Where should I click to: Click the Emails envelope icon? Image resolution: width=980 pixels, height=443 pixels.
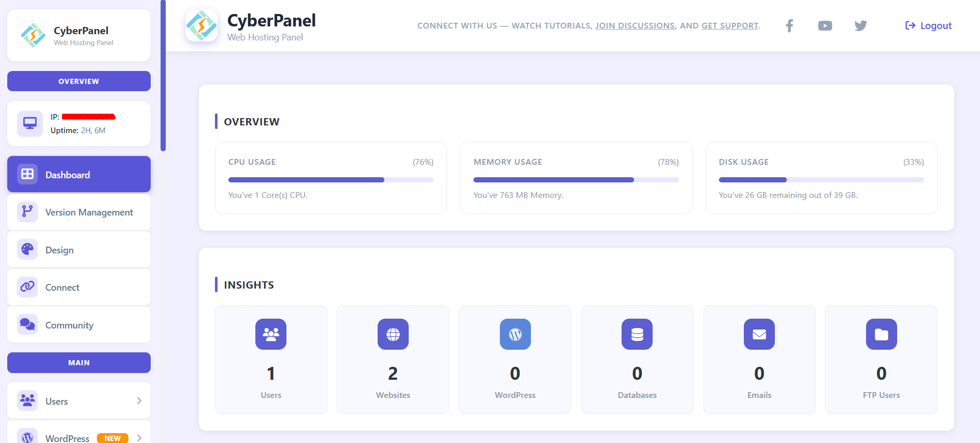[759, 334]
